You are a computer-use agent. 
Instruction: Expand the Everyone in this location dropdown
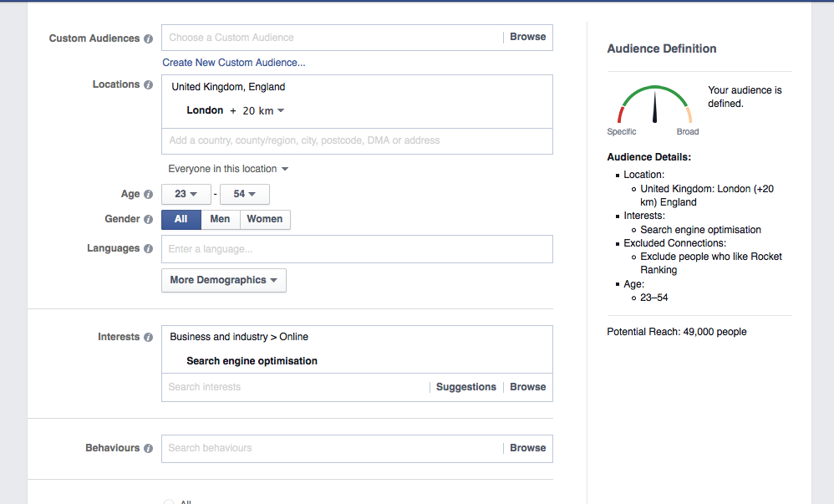coord(228,168)
